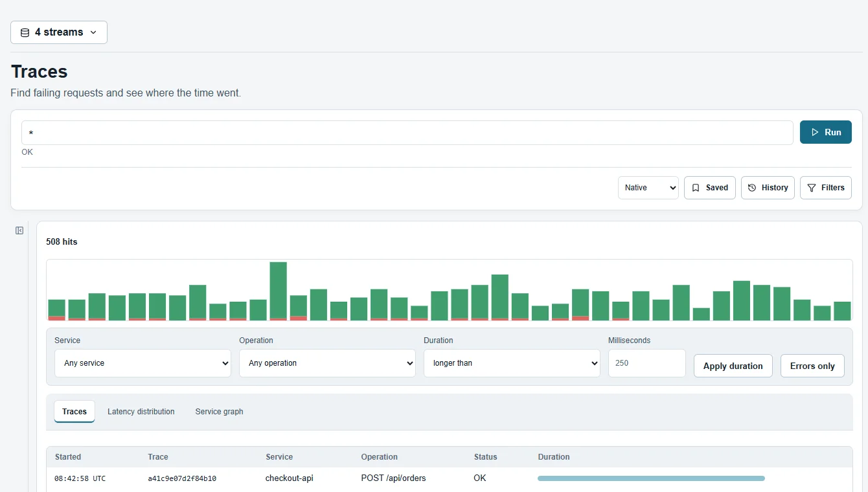868x492 pixels.
Task: Click the query input containing the asterisk
Action: point(407,133)
